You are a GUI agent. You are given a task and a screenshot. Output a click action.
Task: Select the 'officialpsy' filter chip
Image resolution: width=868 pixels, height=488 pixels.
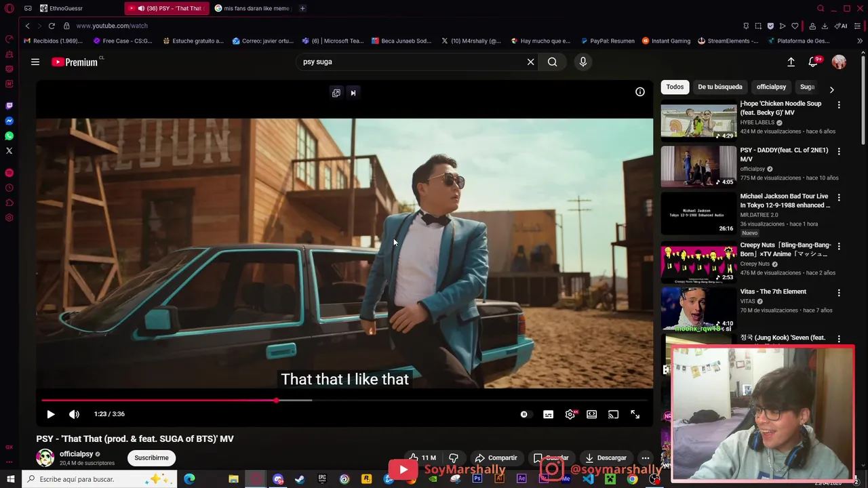[771, 87]
